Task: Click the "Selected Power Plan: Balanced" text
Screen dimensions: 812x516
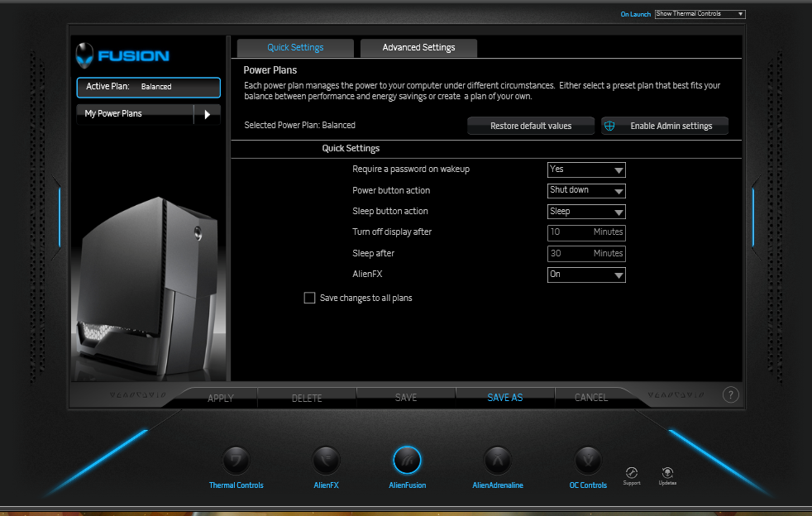Action: tap(300, 125)
